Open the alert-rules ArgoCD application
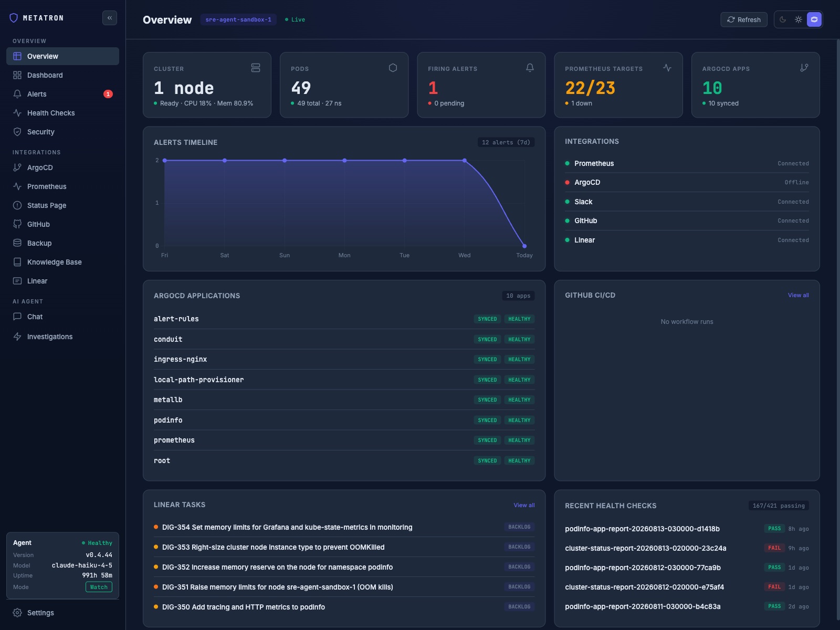This screenshot has height=630, width=840. (x=344, y=319)
